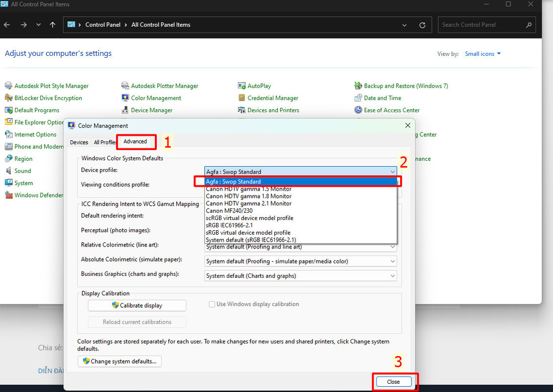Click Reload current calibrations button
553x392 pixels.
(137, 322)
